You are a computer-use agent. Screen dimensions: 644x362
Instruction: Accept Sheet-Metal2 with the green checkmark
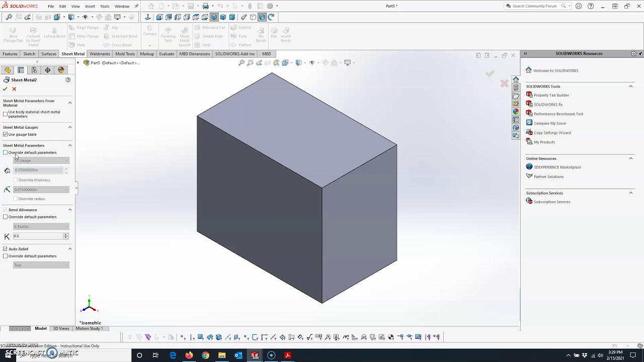coord(5,89)
